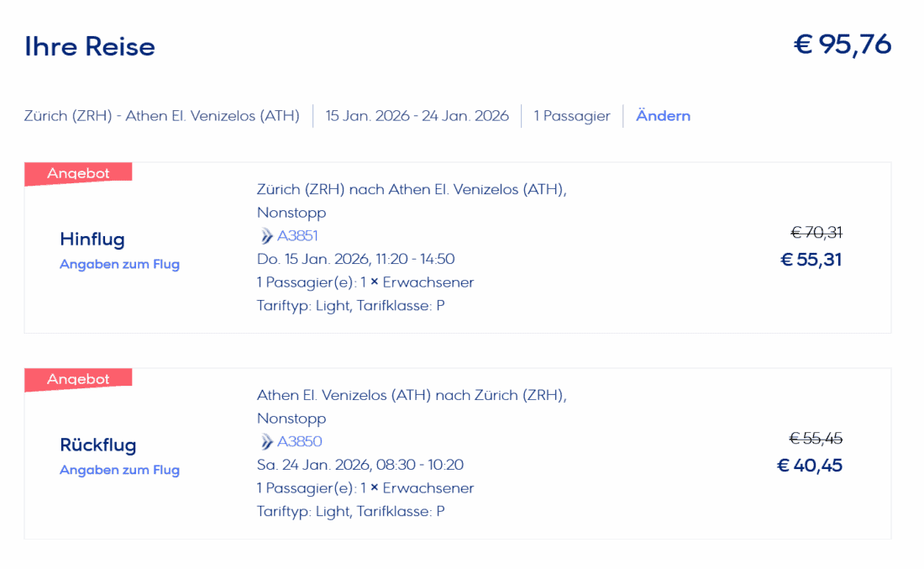Select flight number A3850
Image resolution: width=924 pixels, height=569 pixels.
(300, 442)
